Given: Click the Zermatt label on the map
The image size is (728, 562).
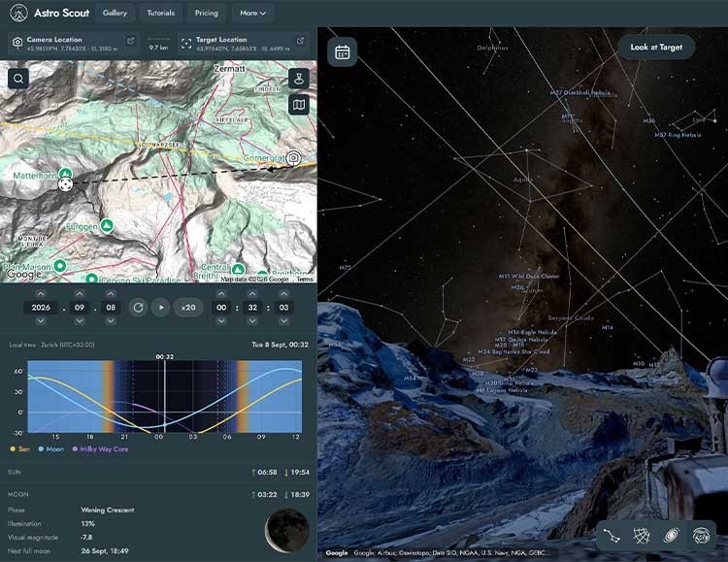Looking at the screenshot, I should 229,68.
